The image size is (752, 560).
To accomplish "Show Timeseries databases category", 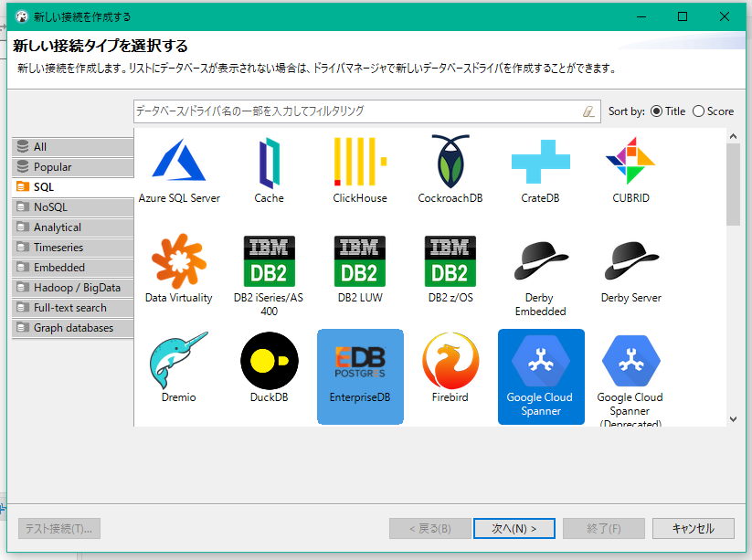I will pyautogui.click(x=72, y=248).
